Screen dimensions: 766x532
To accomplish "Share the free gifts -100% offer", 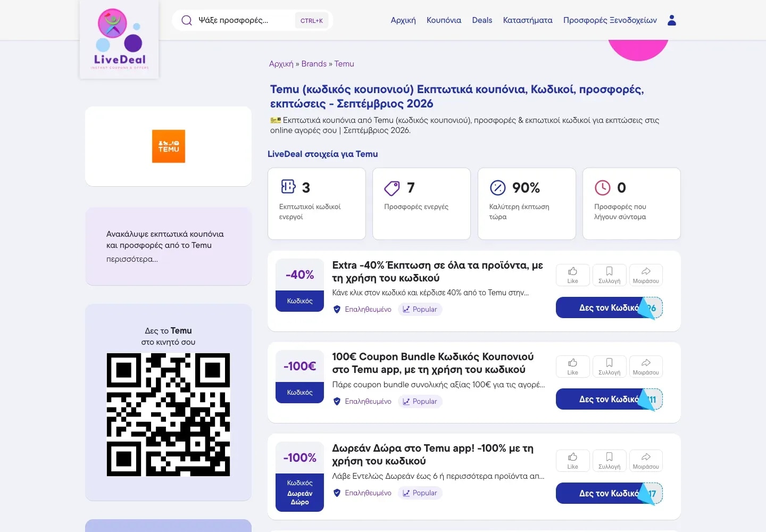I will 646,461.
